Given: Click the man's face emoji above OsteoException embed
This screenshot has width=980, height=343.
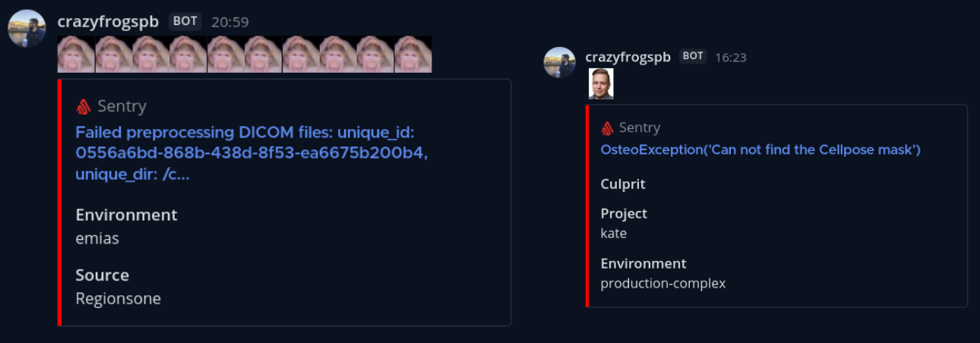Looking at the screenshot, I should pyautogui.click(x=601, y=83).
